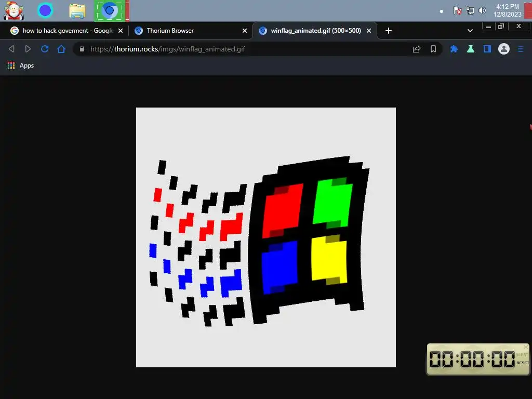Click the clock showing 4:12 PM
Screen dimensions: 532x399
507,10
